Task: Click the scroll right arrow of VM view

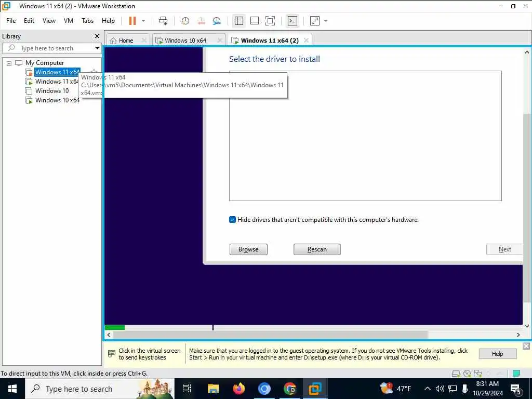Action: [x=518, y=335]
